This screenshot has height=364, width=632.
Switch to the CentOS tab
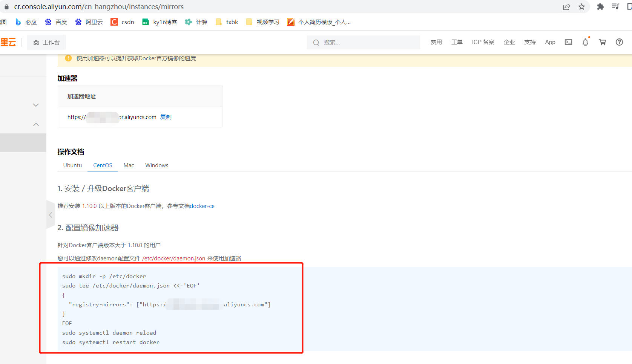(103, 165)
